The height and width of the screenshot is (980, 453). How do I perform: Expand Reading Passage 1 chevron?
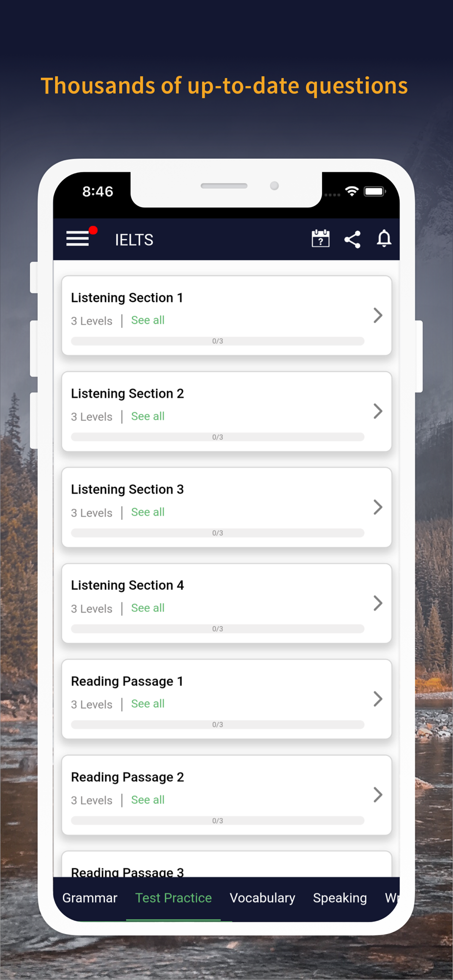(x=377, y=699)
